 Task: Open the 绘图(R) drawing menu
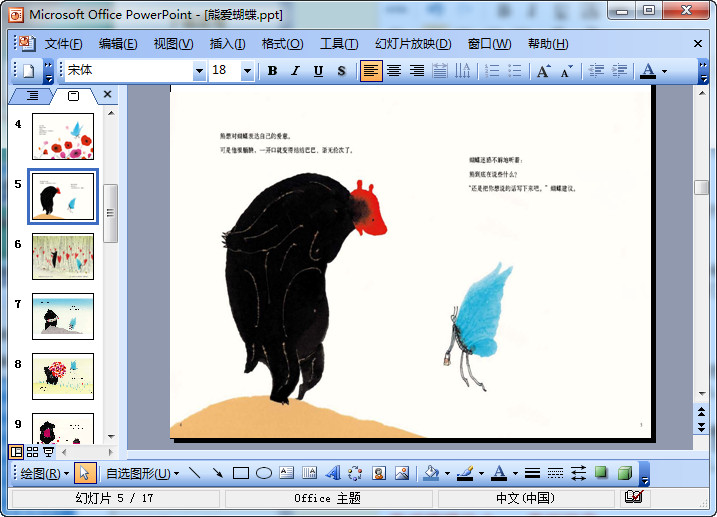click(x=44, y=474)
